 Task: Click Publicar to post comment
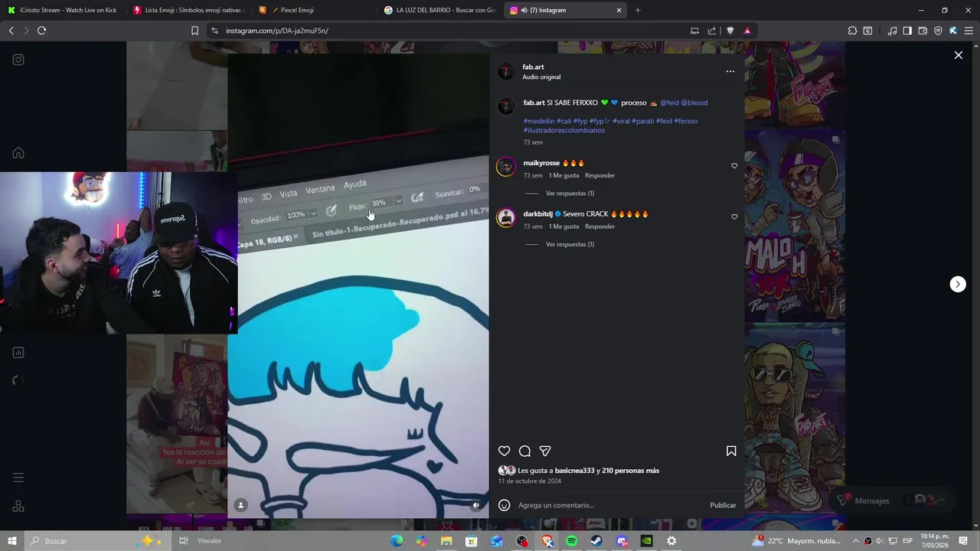click(x=723, y=505)
